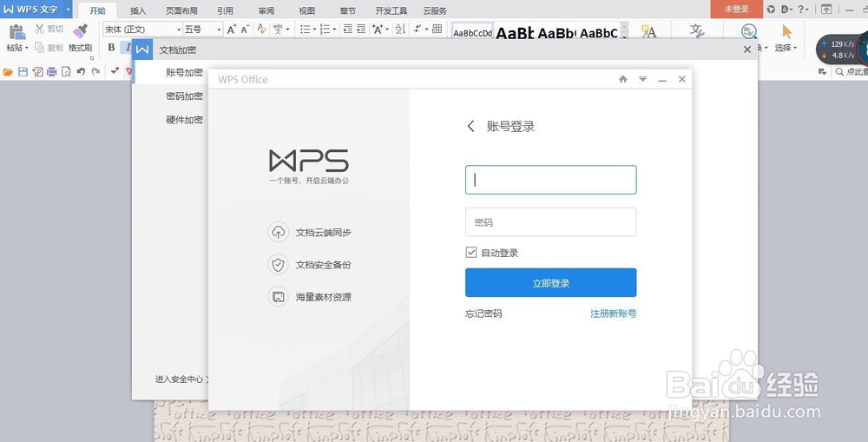Click the ribbon collapse upload-style icon
868x442 pixels.
tap(826, 10)
